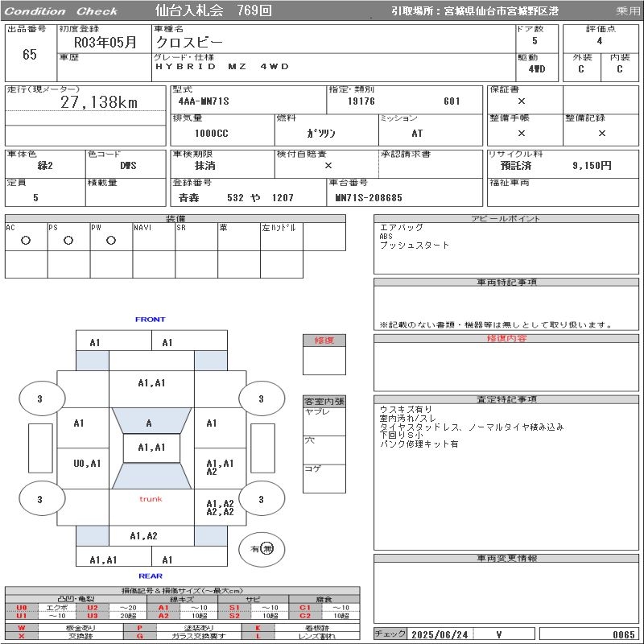Click the circle mark under PS
The width and height of the screenshot is (644, 644).
pos(68,241)
